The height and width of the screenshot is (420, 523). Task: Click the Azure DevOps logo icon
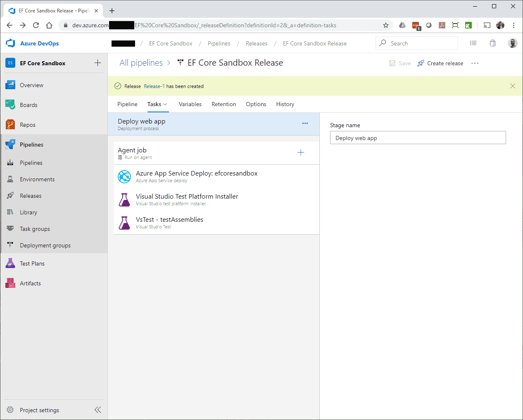[10, 43]
